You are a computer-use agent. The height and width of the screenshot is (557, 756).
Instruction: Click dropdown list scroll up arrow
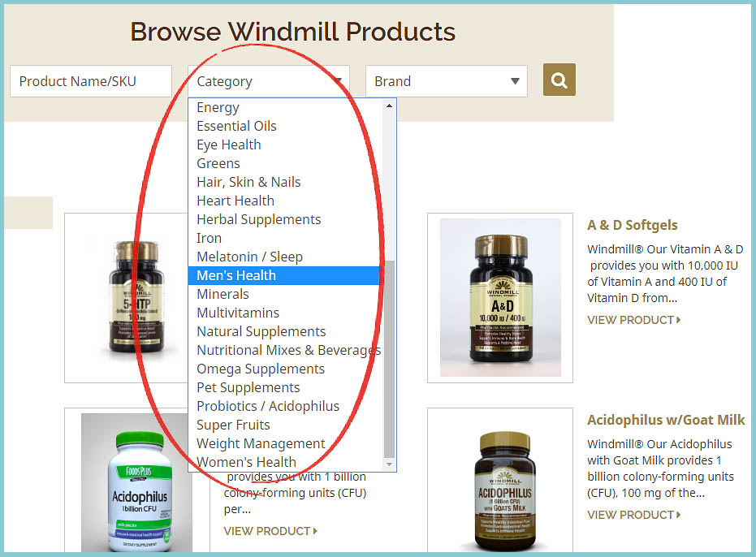point(389,106)
